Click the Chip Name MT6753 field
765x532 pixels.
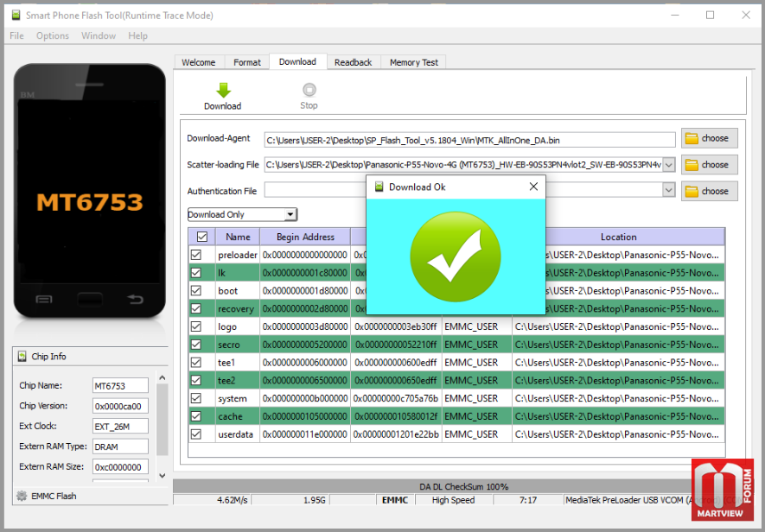click(120, 386)
